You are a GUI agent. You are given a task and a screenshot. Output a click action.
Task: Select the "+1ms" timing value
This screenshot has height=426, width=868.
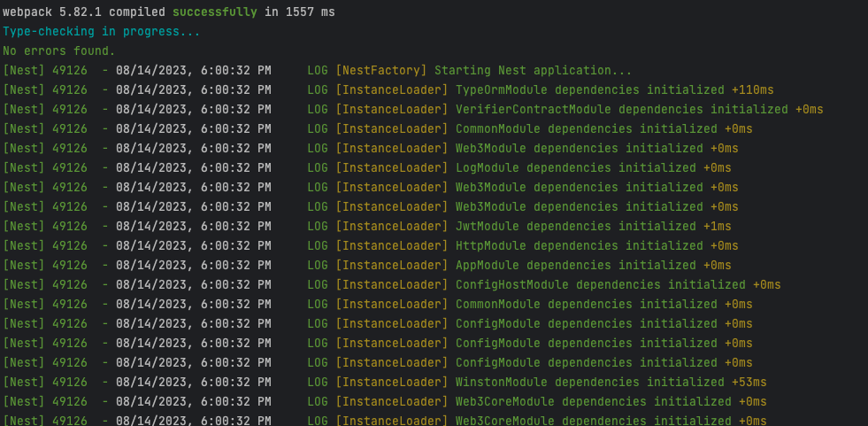(718, 226)
